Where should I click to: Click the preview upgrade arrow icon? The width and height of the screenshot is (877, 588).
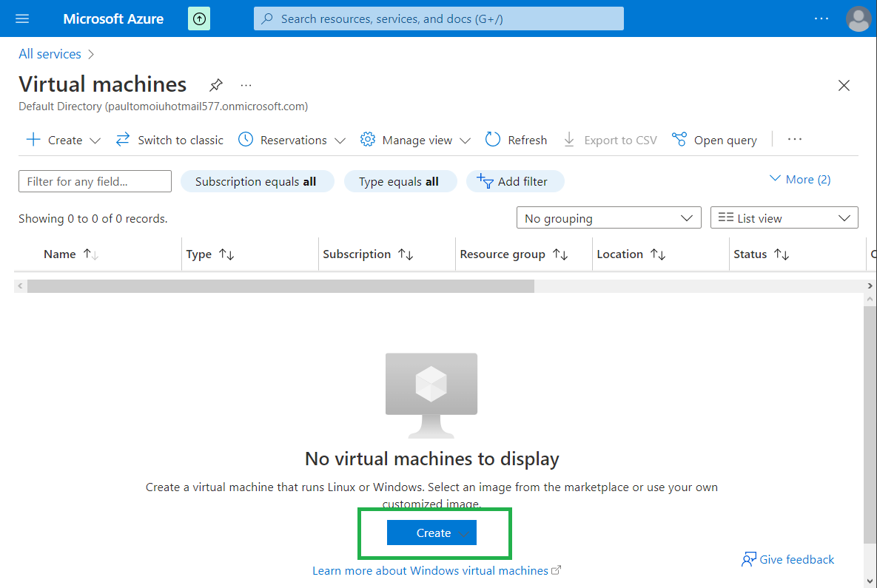pos(199,18)
